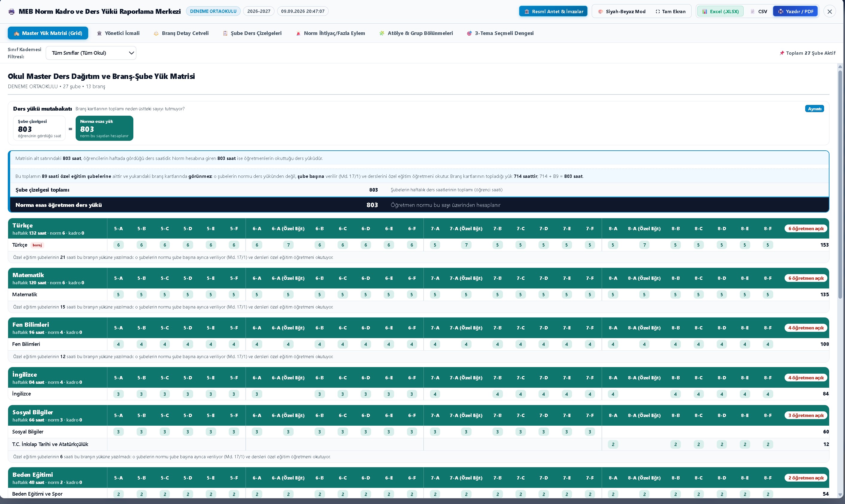Click the scrollbar down arrow
845x504 pixels.
coord(840,495)
